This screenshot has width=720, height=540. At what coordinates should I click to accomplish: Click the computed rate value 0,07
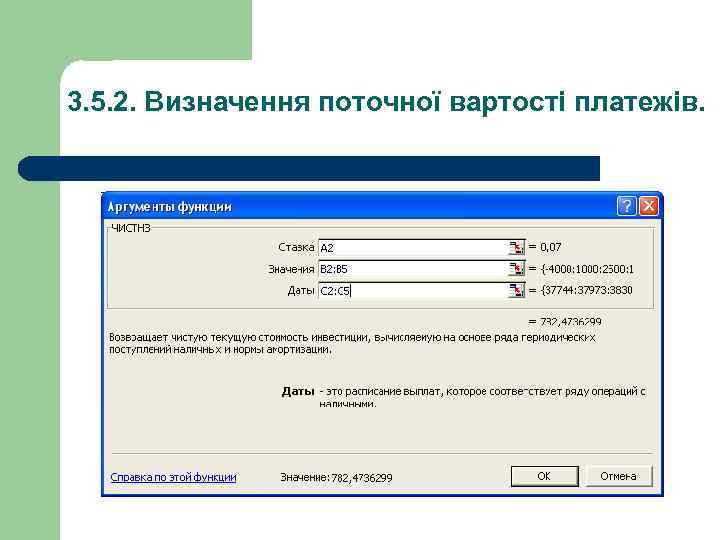coord(551,247)
